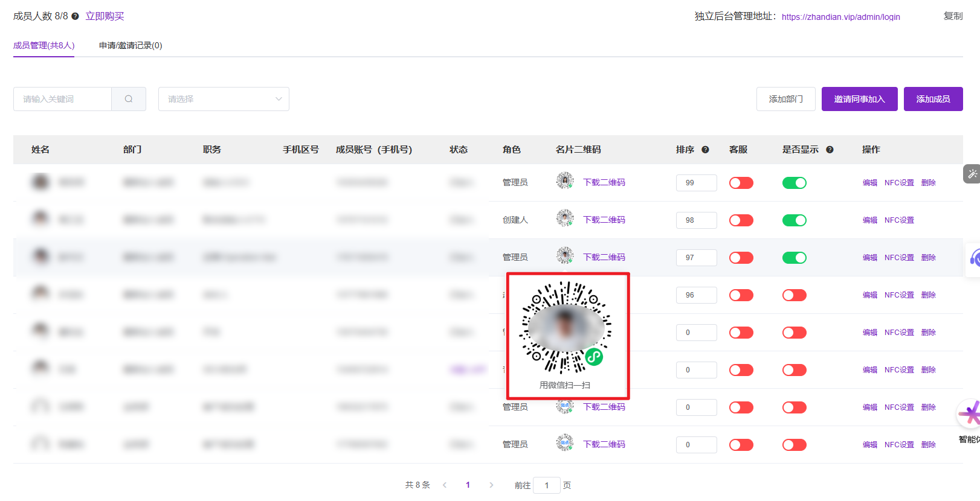980x501 pixels.
Task: Enable 客服 toggle for the sort 98 row
Action: pos(741,220)
